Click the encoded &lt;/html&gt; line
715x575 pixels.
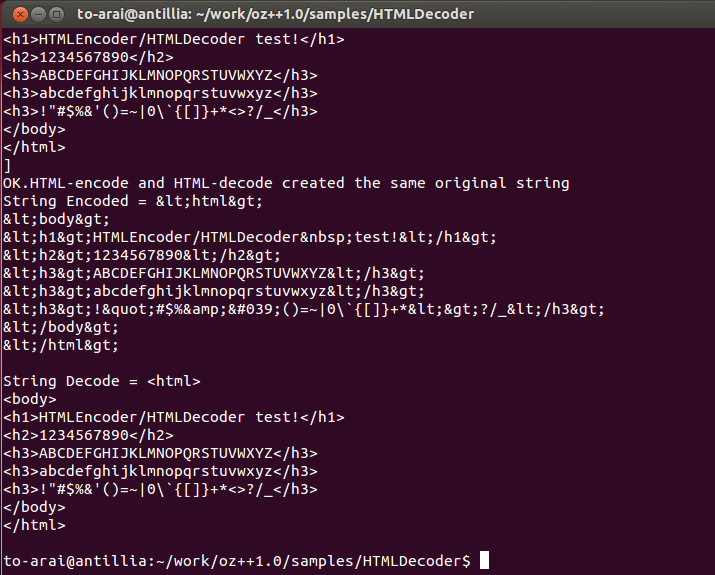[61, 345]
